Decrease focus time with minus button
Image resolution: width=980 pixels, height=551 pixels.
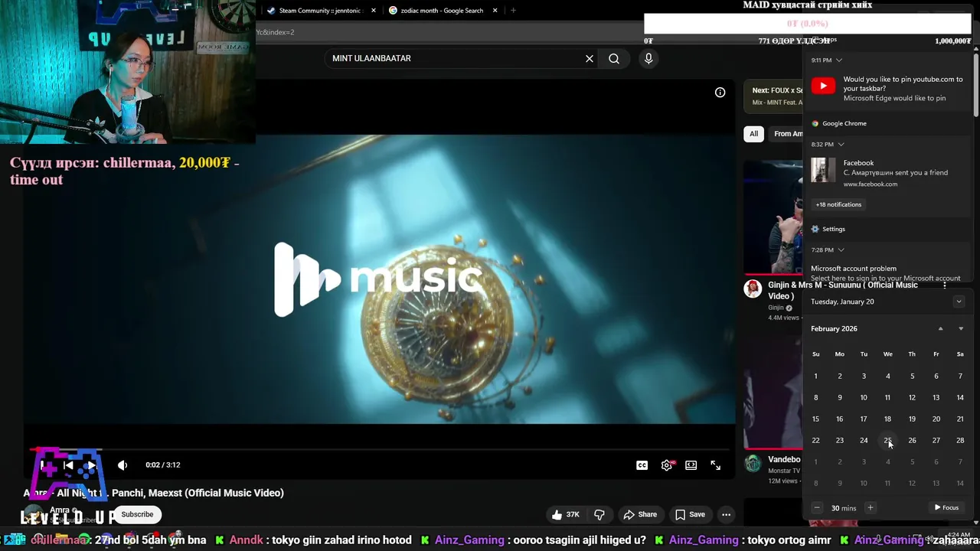(x=816, y=507)
